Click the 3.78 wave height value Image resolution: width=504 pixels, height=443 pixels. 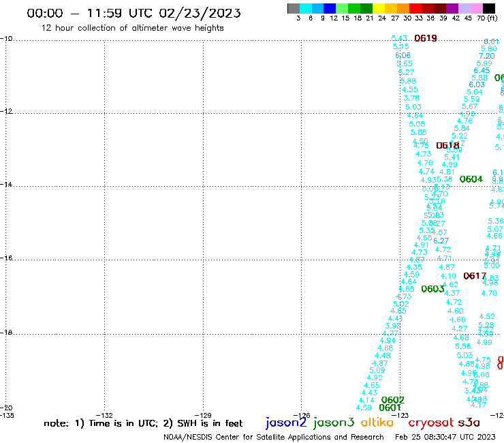click(x=411, y=98)
